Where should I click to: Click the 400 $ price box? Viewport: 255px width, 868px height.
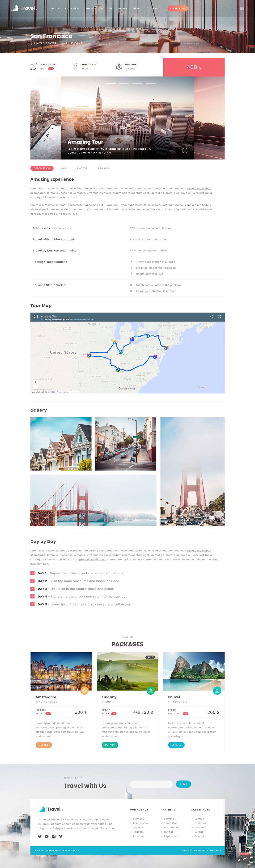click(x=194, y=67)
